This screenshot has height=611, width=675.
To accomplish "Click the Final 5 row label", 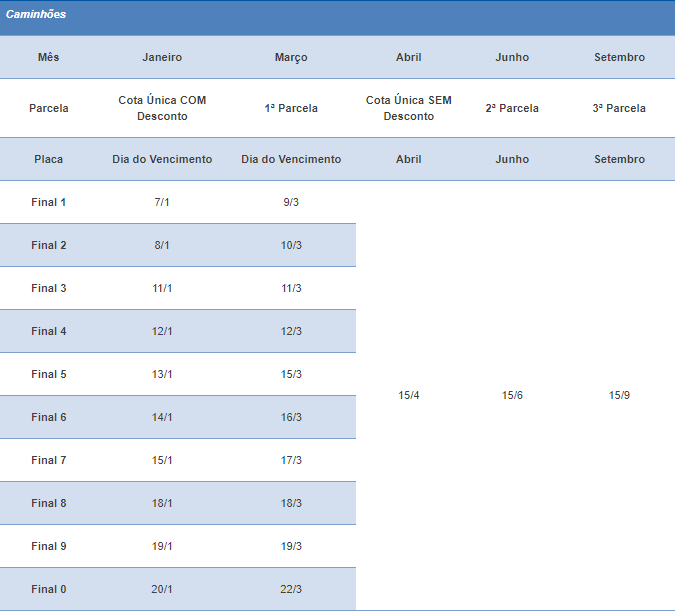I will (x=49, y=374).
